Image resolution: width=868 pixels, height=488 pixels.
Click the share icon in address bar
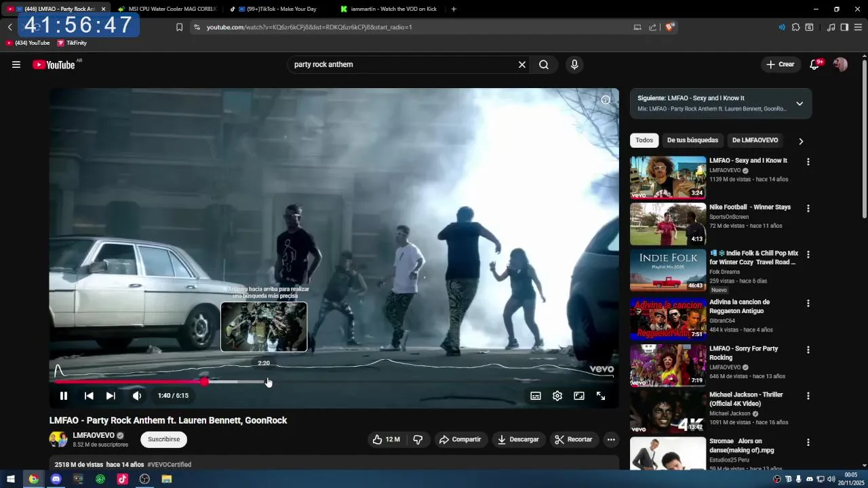click(x=652, y=27)
